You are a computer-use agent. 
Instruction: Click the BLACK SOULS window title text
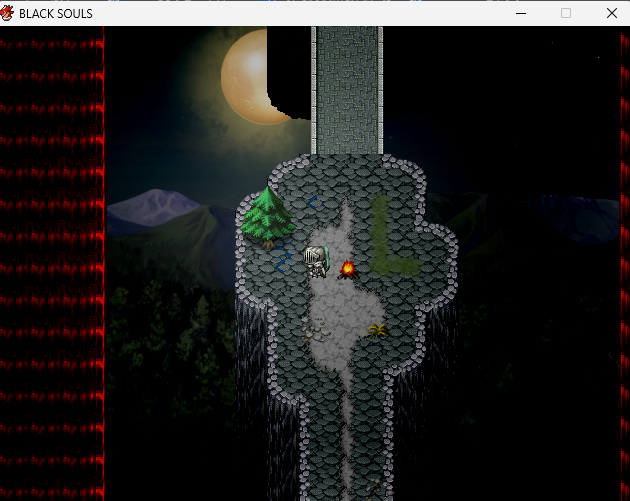[x=56, y=14]
